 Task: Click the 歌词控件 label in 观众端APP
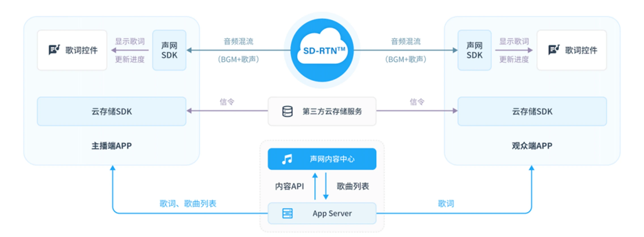pyautogui.click(x=581, y=50)
